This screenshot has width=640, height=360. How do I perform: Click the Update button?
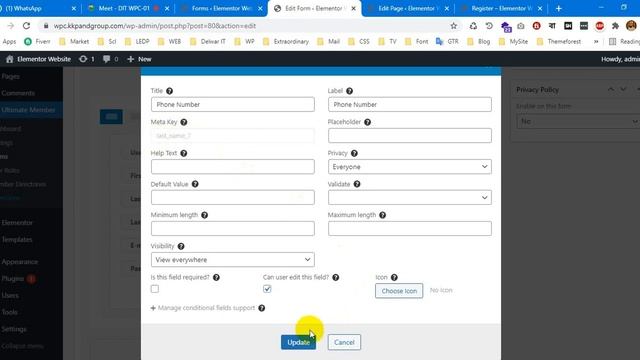[298, 342]
